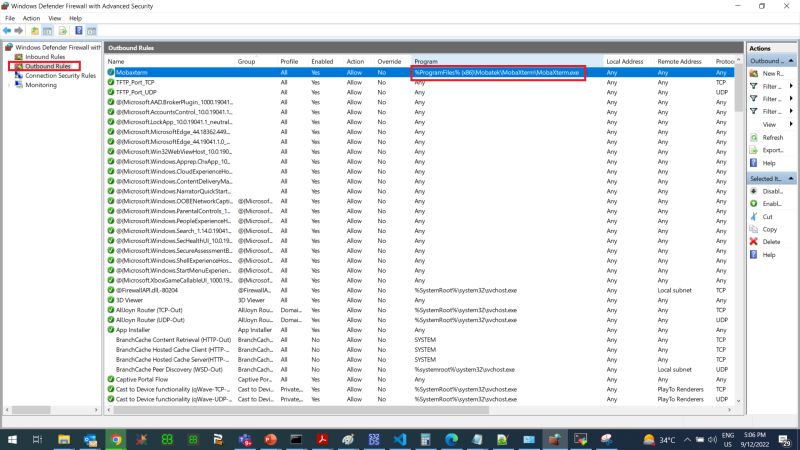800x450 pixels.
Task: Open Microsoft Edge from the taskbar
Action: [x=452, y=439]
